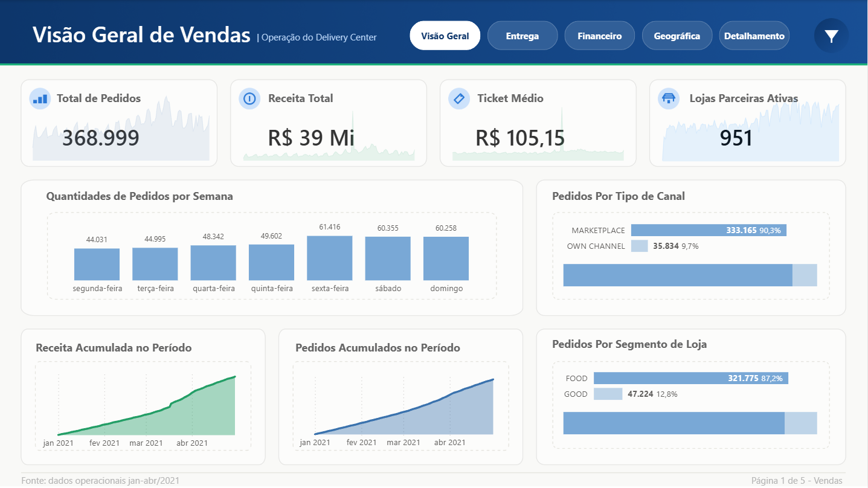Click the quinta-feira bar showing 49.602

point(272,262)
